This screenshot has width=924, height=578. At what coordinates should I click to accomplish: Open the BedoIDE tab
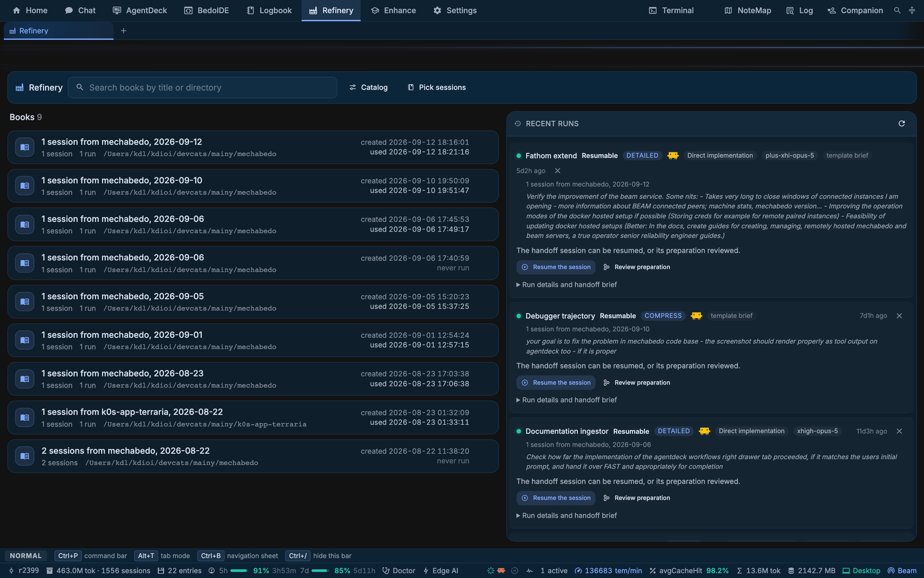click(207, 10)
